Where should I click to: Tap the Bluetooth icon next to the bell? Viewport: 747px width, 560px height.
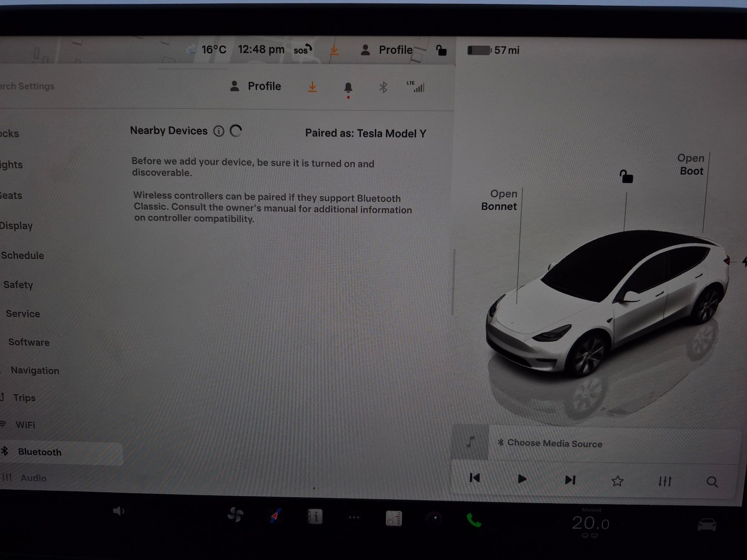[383, 87]
